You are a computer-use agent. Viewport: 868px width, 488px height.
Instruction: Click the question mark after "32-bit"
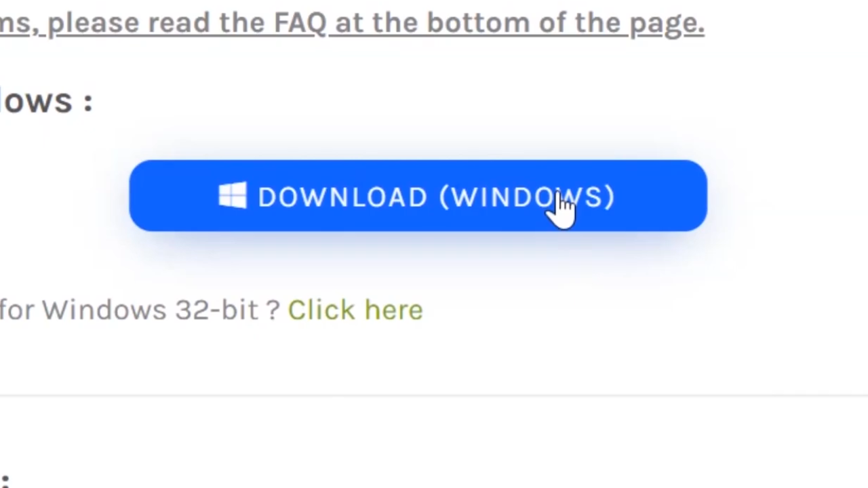[273, 310]
